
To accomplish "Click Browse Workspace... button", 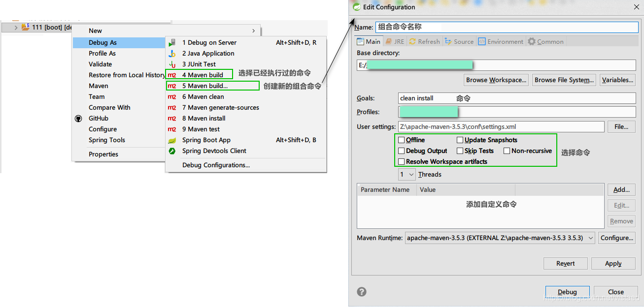I will point(497,80).
